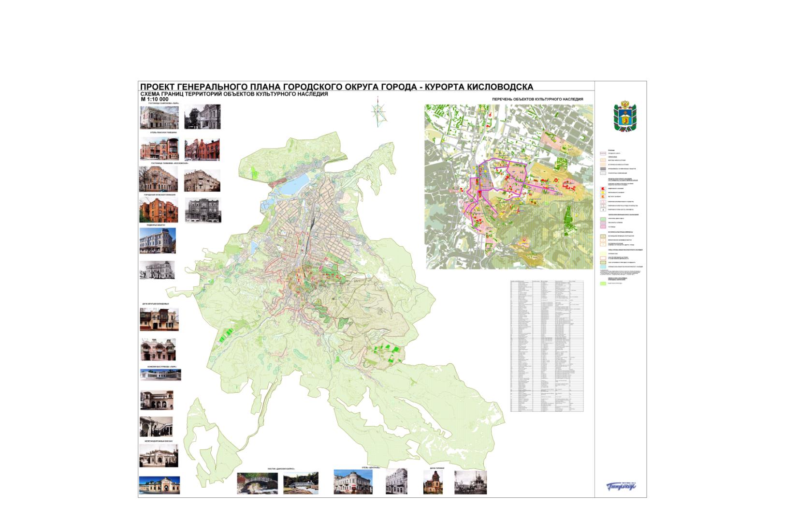Viewport: 812px width, 508px height.
Task: Click the color photo of Hotel Central
Action: point(353,482)
